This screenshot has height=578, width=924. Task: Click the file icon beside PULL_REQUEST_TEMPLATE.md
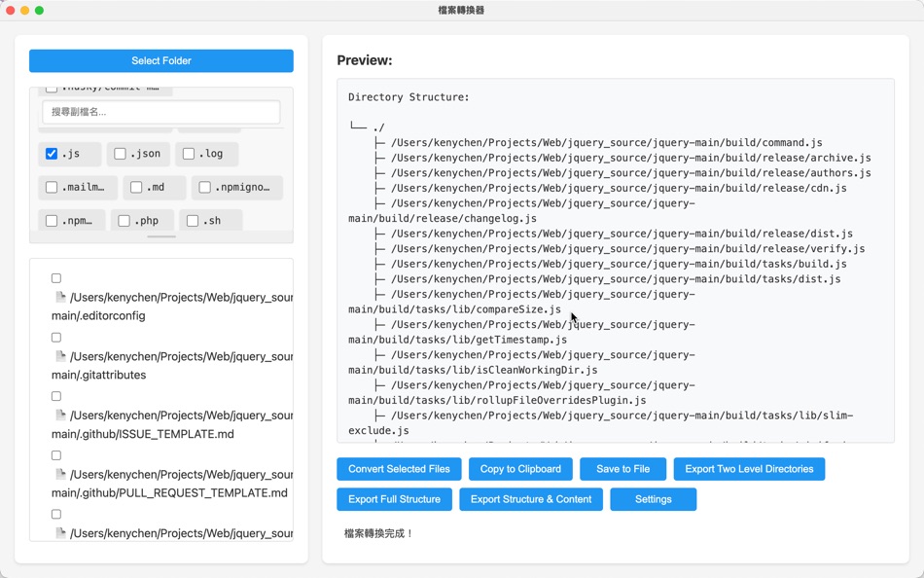(60, 474)
